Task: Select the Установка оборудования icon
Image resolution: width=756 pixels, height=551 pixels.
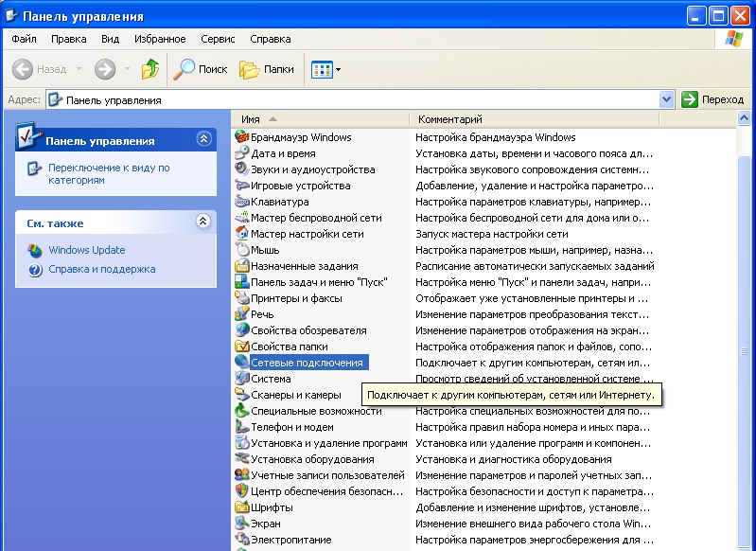Action: pos(241,459)
